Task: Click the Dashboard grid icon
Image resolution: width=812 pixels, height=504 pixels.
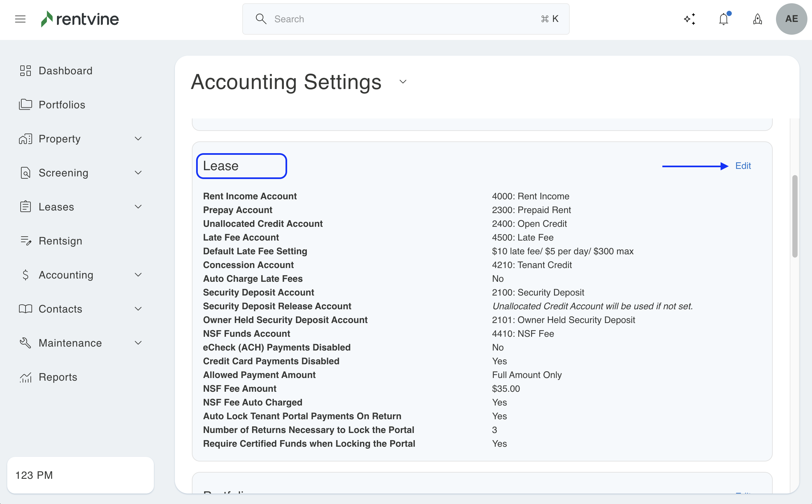Action: (25, 71)
